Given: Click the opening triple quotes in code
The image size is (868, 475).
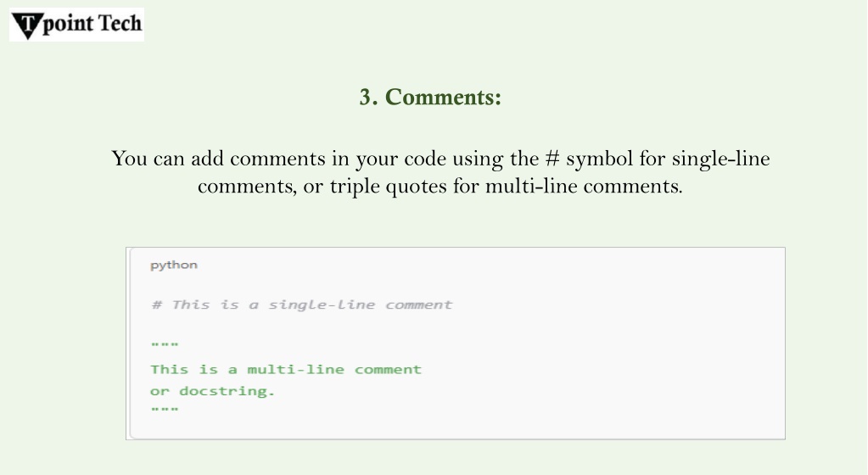Looking at the screenshot, I should coord(165,344).
